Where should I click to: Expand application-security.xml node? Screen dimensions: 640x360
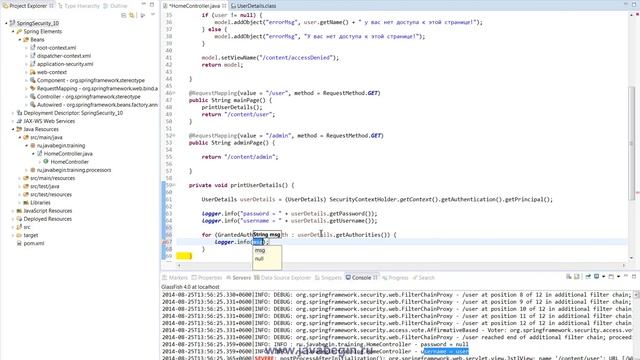point(27,64)
